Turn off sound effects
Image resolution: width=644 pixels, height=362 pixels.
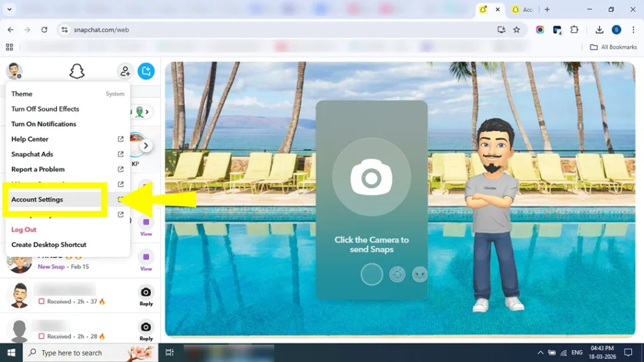pos(45,109)
